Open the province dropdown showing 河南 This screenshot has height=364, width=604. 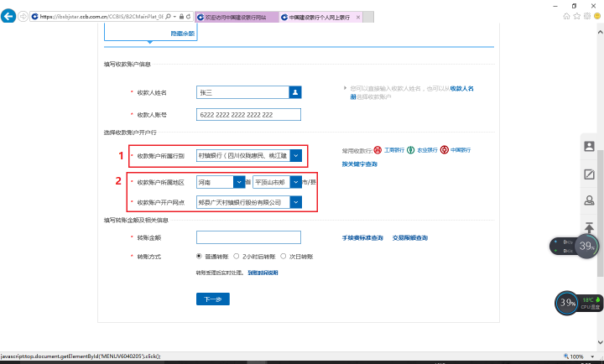(x=242, y=182)
